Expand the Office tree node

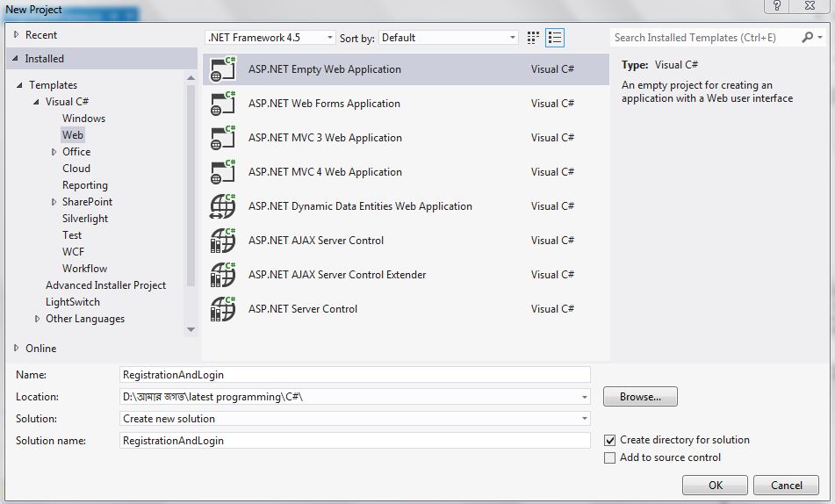pos(54,152)
